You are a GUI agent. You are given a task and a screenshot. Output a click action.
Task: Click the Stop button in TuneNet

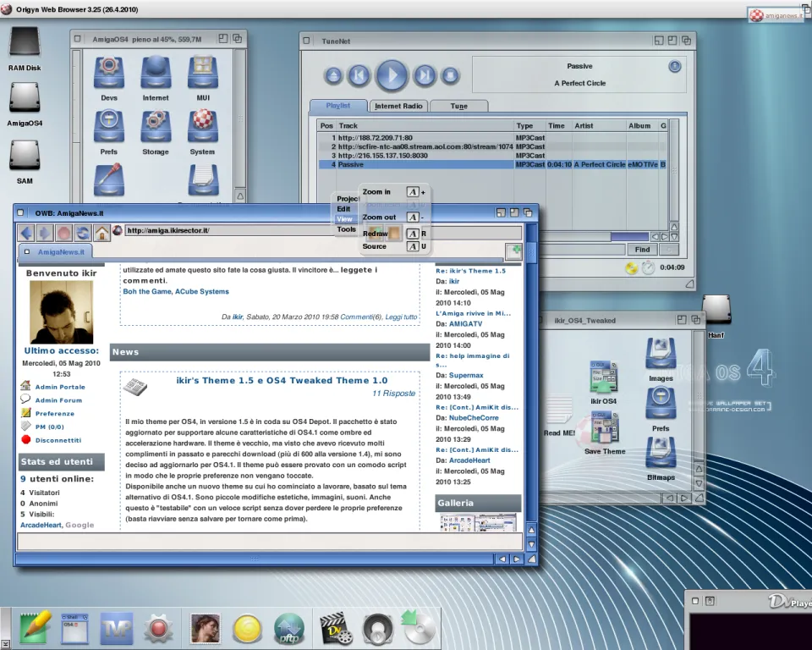[452, 76]
